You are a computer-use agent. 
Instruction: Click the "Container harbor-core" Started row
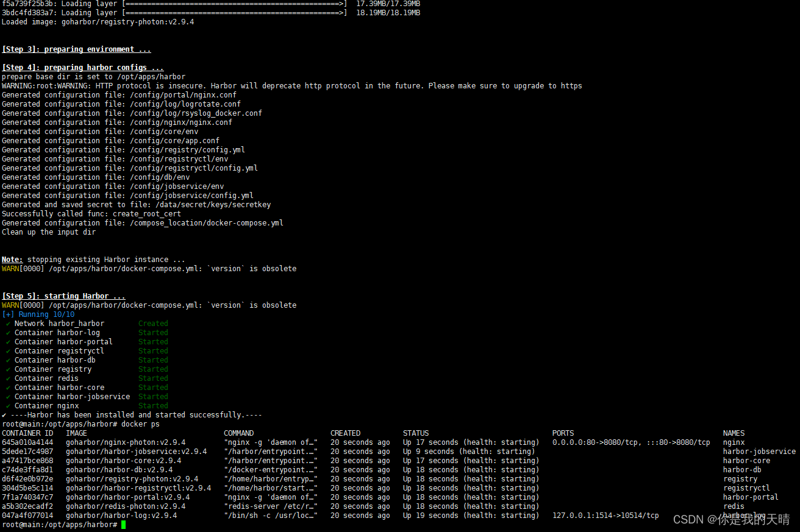pyautogui.click(x=87, y=388)
